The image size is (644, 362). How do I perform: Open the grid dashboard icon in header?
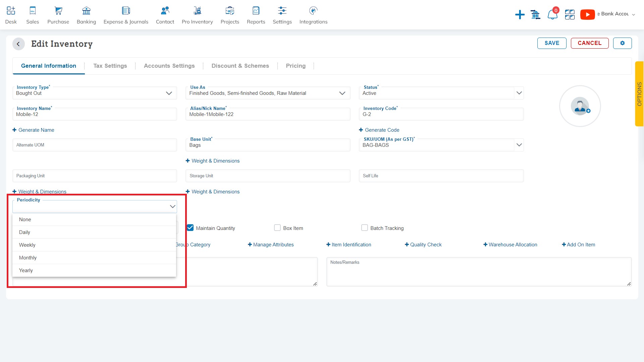(x=570, y=14)
